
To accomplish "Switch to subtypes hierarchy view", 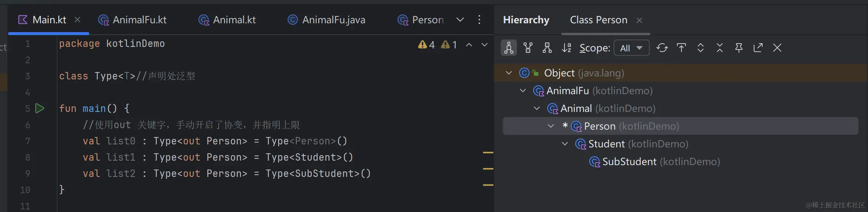I will (x=547, y=48).
